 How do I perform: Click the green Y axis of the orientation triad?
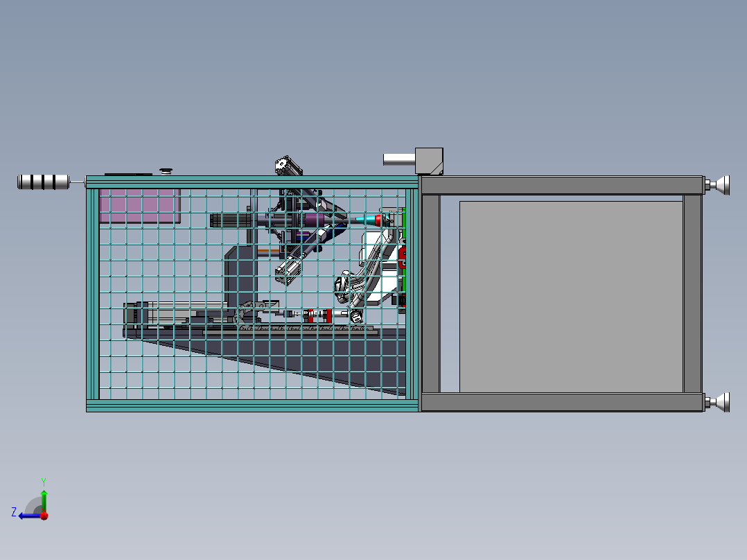point(44,500)
